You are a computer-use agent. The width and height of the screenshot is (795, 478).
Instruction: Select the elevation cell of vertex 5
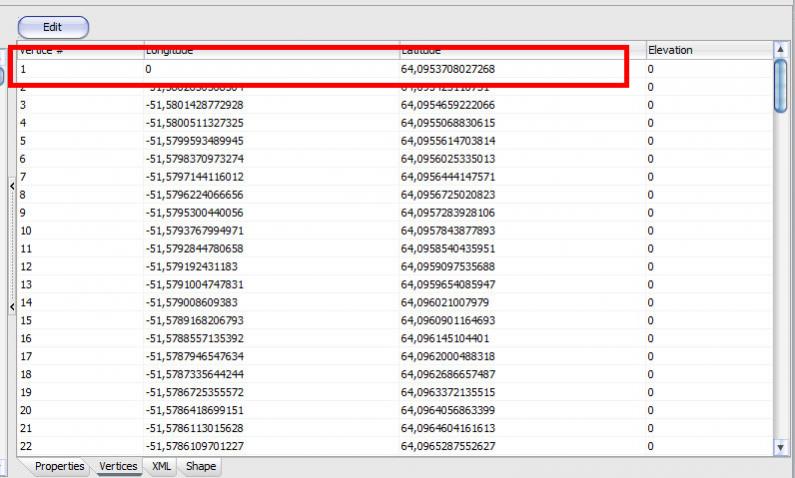705,141
